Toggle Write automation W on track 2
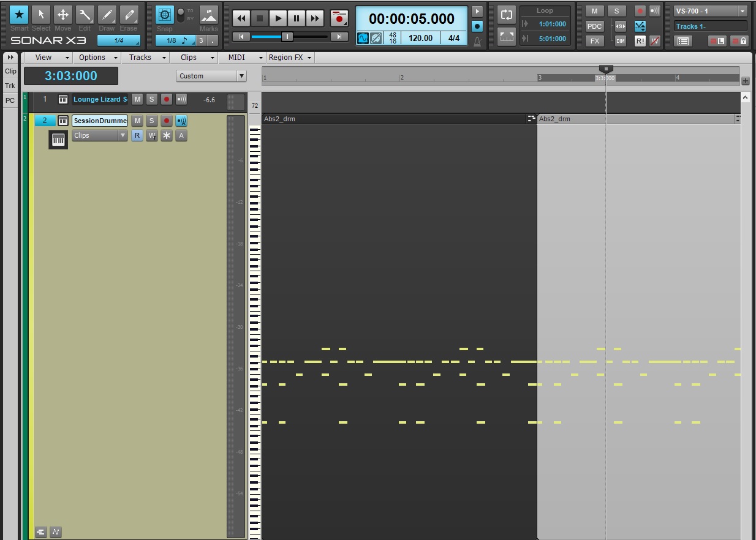 (x=152, y=135)
